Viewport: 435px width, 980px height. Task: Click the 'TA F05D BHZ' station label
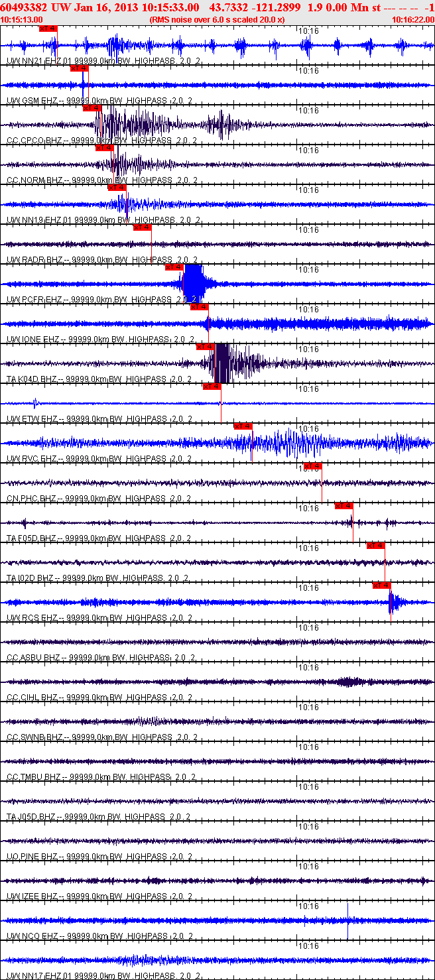[x=31, y=538]
